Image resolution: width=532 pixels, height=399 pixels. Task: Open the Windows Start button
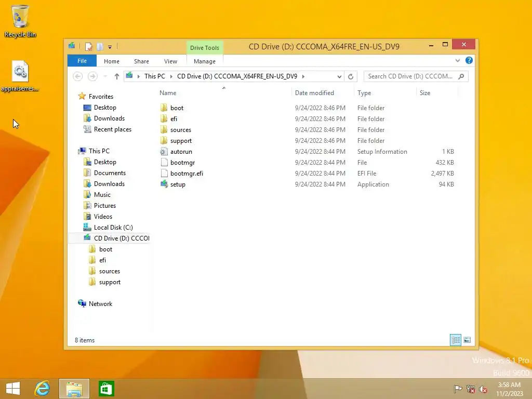tap(13, 389)
